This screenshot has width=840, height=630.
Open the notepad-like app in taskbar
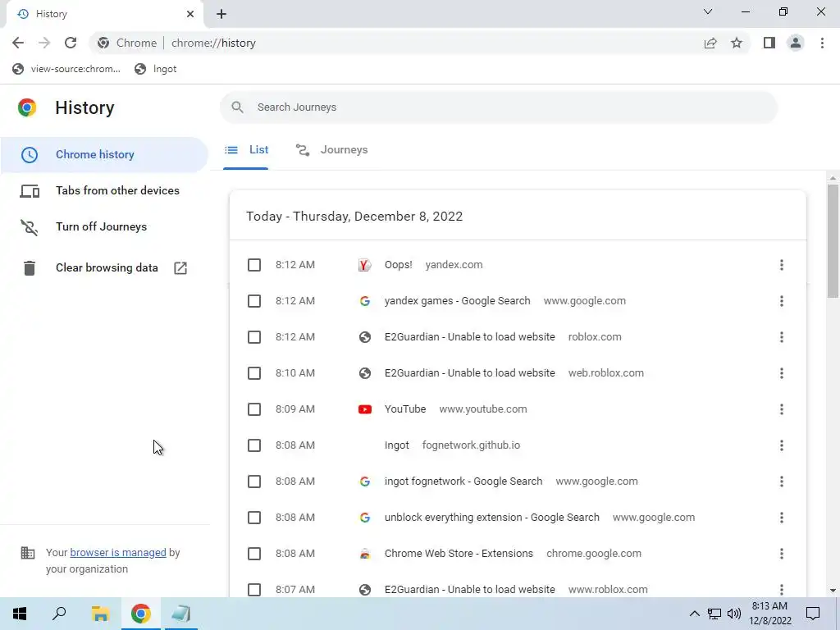point(180,614)
